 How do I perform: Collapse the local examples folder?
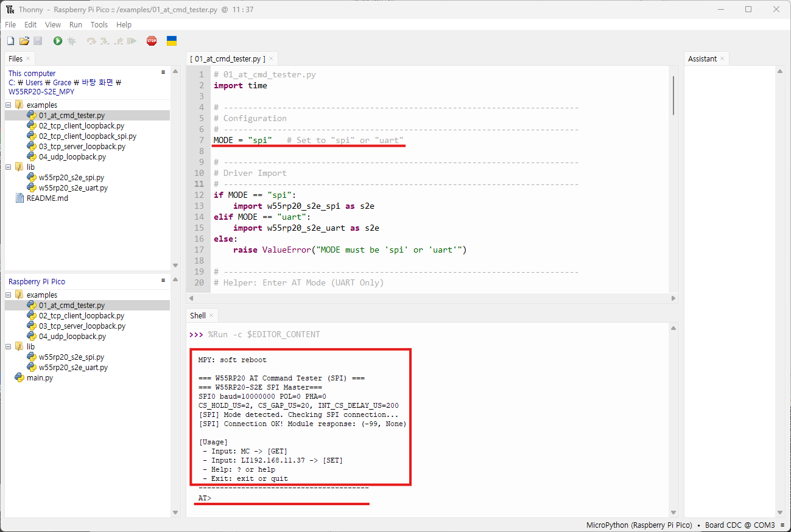click(9, 105)
